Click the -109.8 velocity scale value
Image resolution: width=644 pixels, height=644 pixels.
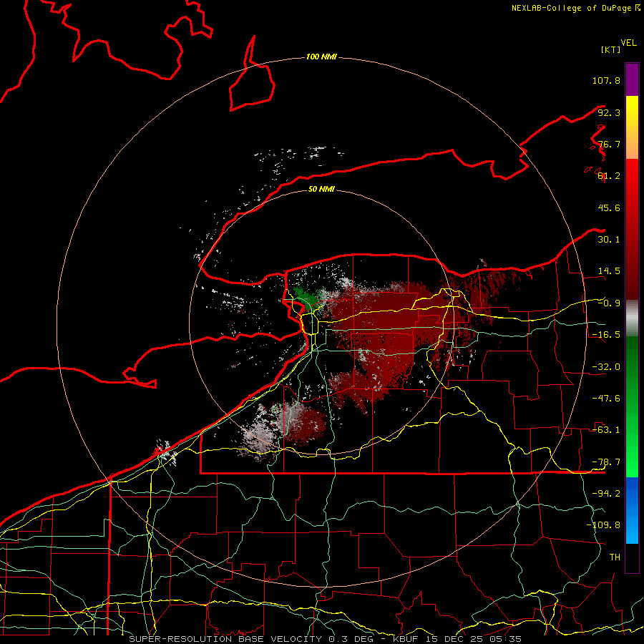click(x=603, y=525)
